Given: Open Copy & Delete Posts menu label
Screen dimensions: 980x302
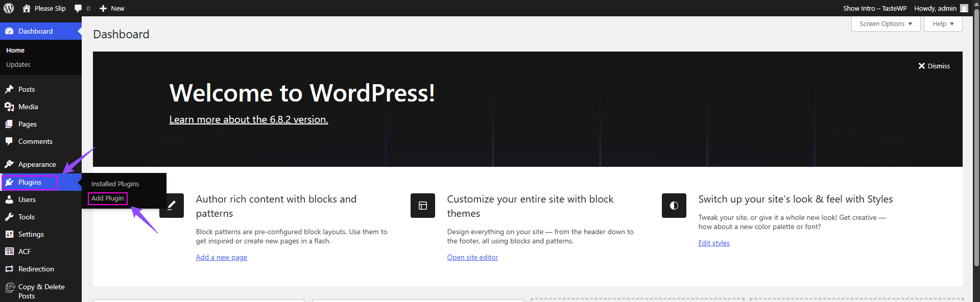Looking at the screenshot, I should tap(41, 291).
